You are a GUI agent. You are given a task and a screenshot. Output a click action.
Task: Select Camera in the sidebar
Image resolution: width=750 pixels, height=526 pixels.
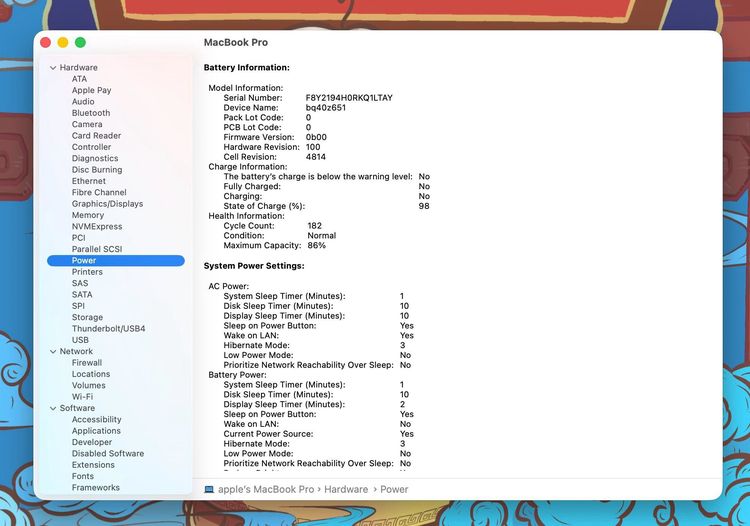[87, 124]
